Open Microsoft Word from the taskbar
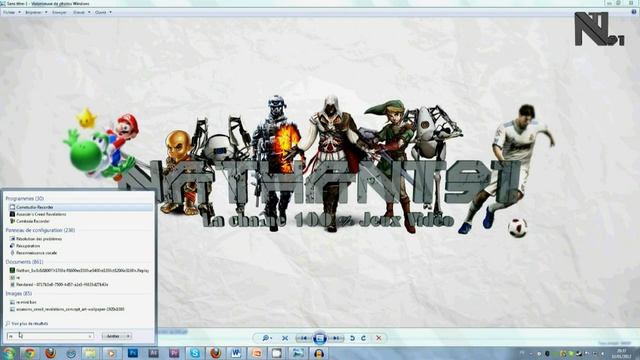 coord(236,353)
